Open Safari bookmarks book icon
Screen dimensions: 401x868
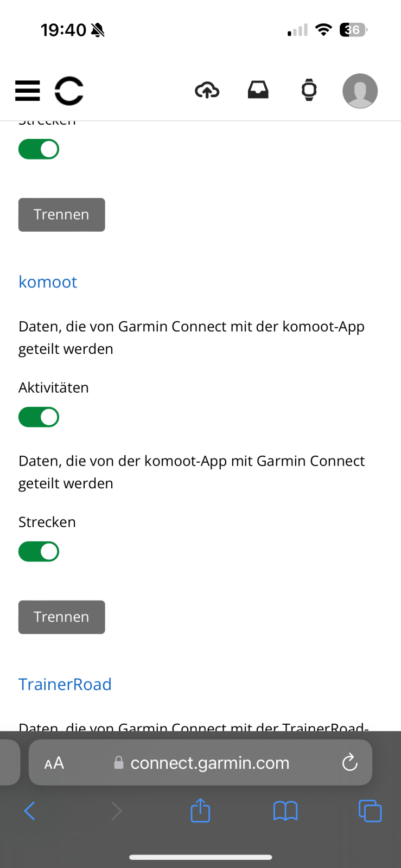click(285, 811)
